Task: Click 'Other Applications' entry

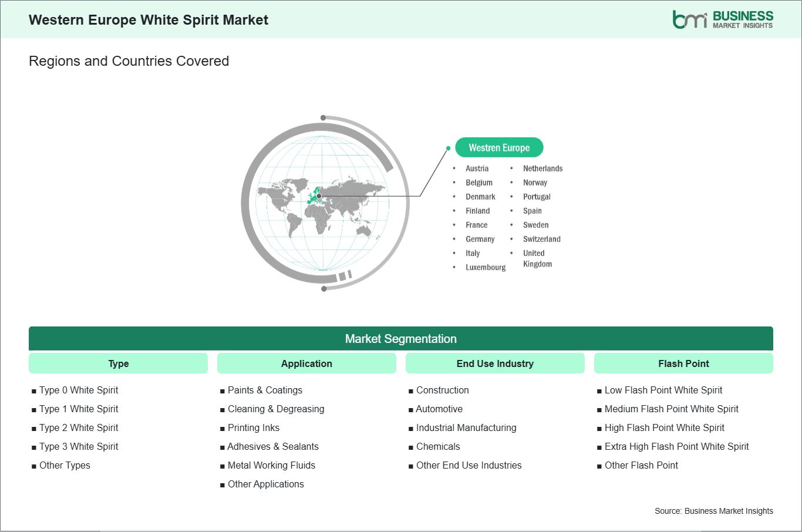Action: click(266, 484)
